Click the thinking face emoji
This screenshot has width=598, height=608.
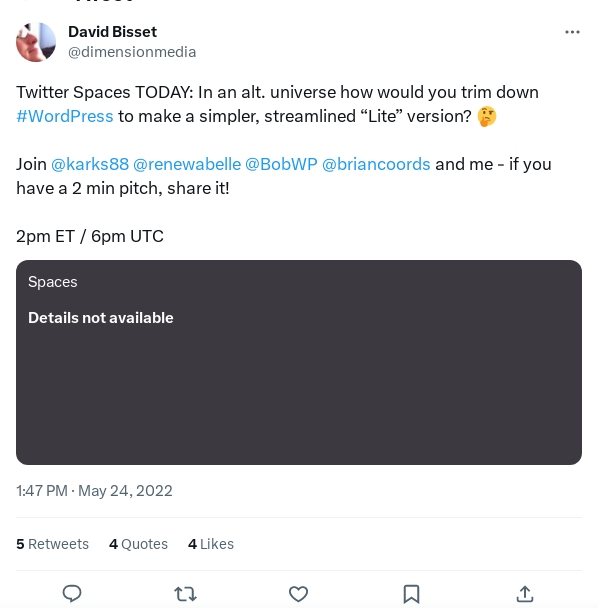(x=487, y=116)
